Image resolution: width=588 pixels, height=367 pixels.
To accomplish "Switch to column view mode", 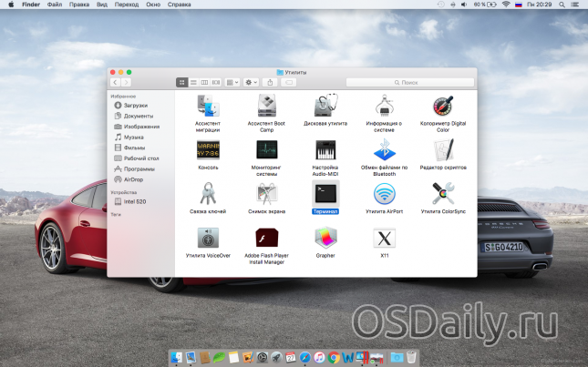I will pyautogui.click(x=204, y=82).
